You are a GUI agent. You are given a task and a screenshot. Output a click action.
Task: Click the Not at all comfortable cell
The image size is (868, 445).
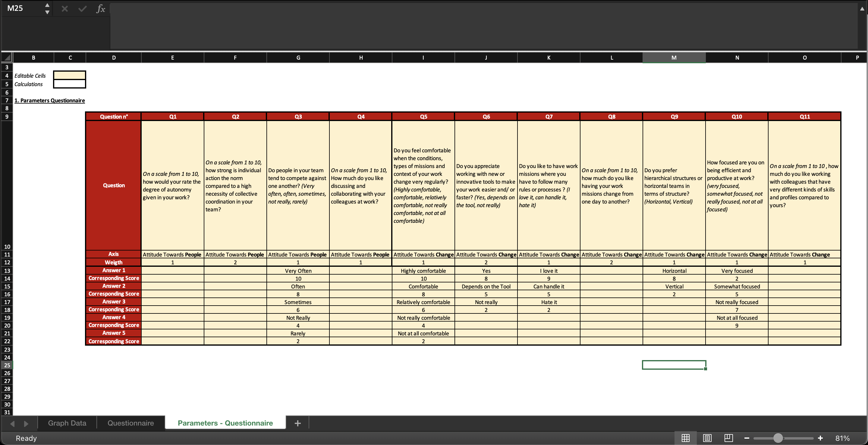point(423,333)
